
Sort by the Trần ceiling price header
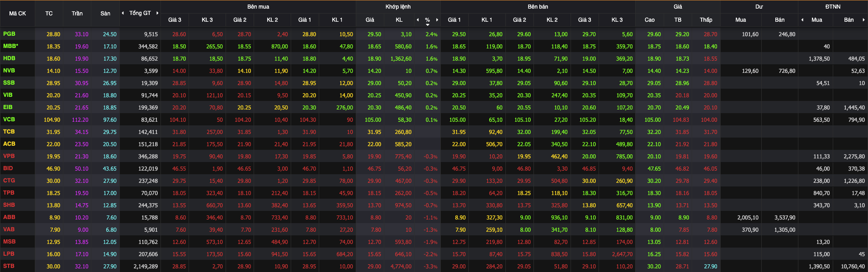(x=77, y=14)
